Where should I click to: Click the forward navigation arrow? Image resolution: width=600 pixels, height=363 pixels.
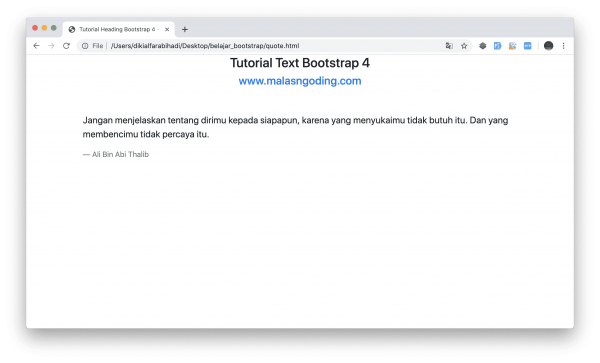pos(51,46)
